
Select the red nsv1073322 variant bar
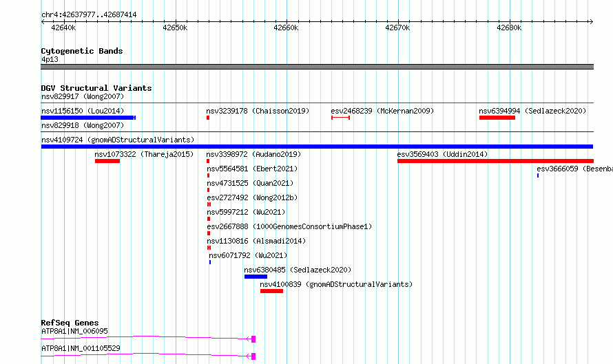[x=107, y=161]
